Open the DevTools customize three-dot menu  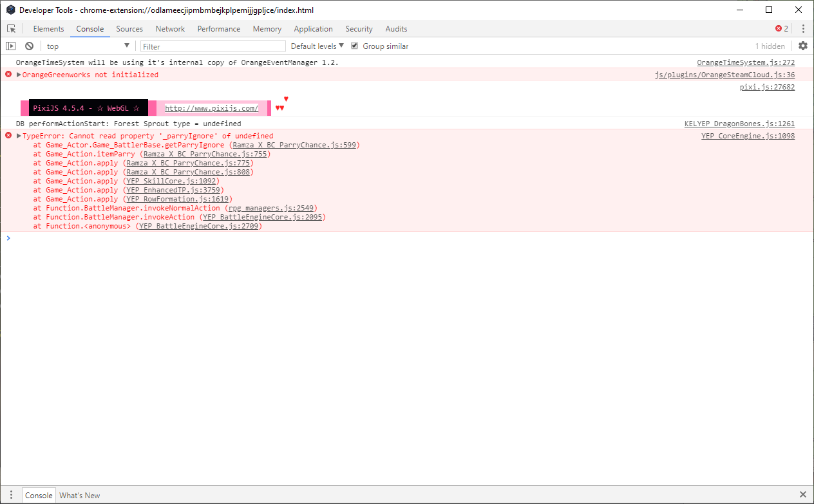803,29
